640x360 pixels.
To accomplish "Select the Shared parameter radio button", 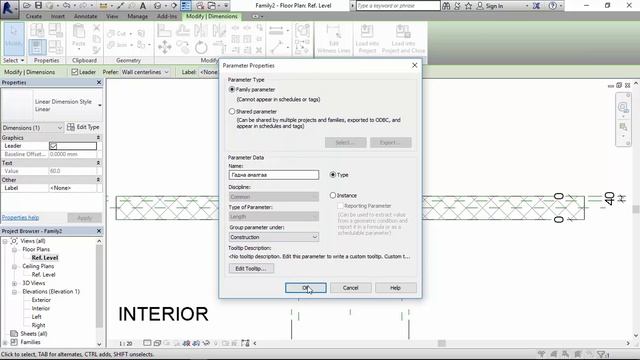I will [x=232, y=111].
